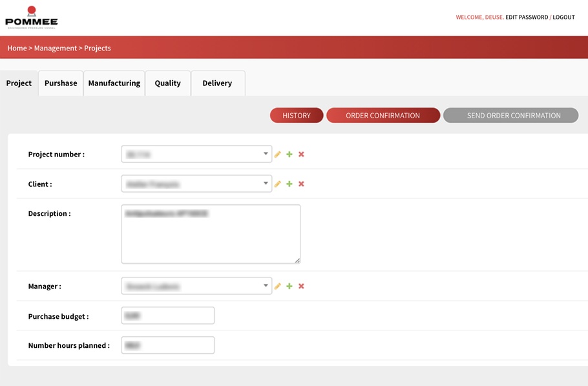Image resolution: width=588 pixels, height=386 pixels.
Task: Click the red delete icon beside Project number
Action: pyautogui.click(x=301, y=155)
